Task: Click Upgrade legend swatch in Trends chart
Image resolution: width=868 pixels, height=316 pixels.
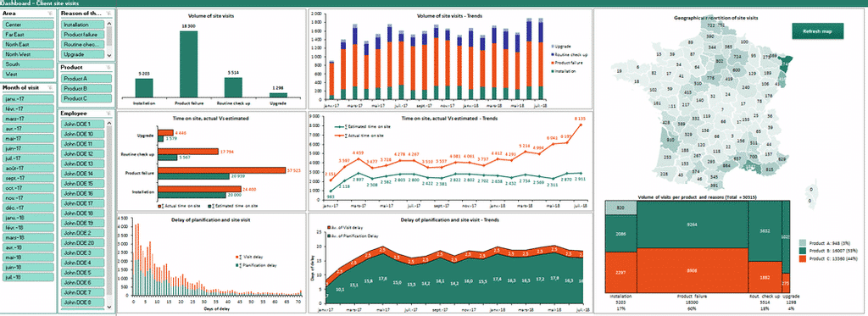Action: tap(552, 47)
